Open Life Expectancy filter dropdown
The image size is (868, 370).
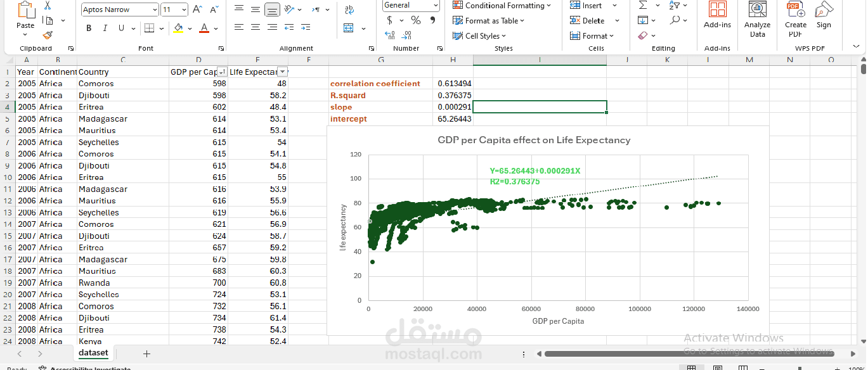point(283,72)
